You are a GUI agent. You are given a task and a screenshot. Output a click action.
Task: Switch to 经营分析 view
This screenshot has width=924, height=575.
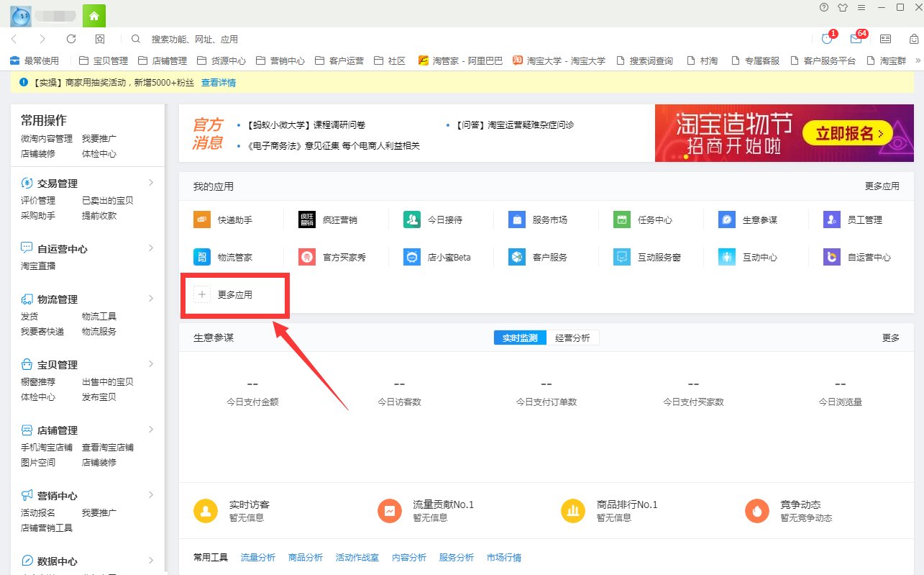pos(574,337)
